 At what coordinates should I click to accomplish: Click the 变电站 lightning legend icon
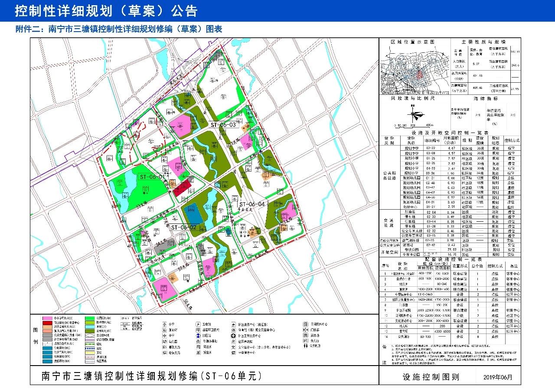coord(198,324)
